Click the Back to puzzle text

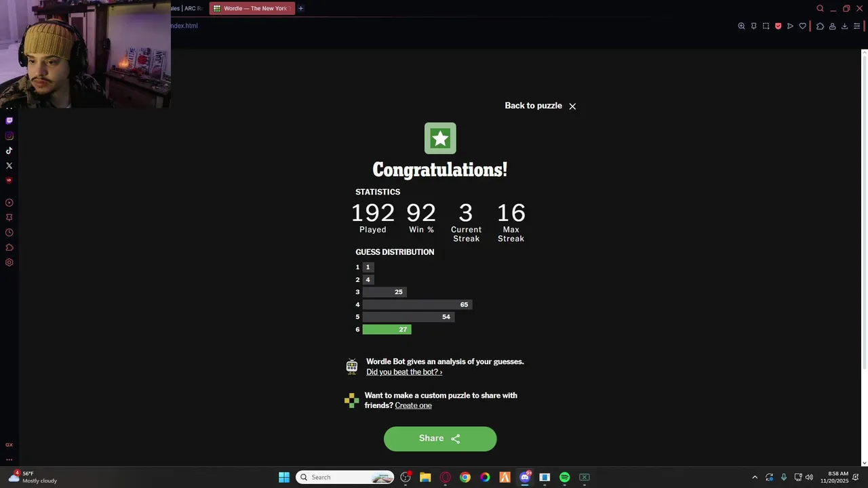533,106
